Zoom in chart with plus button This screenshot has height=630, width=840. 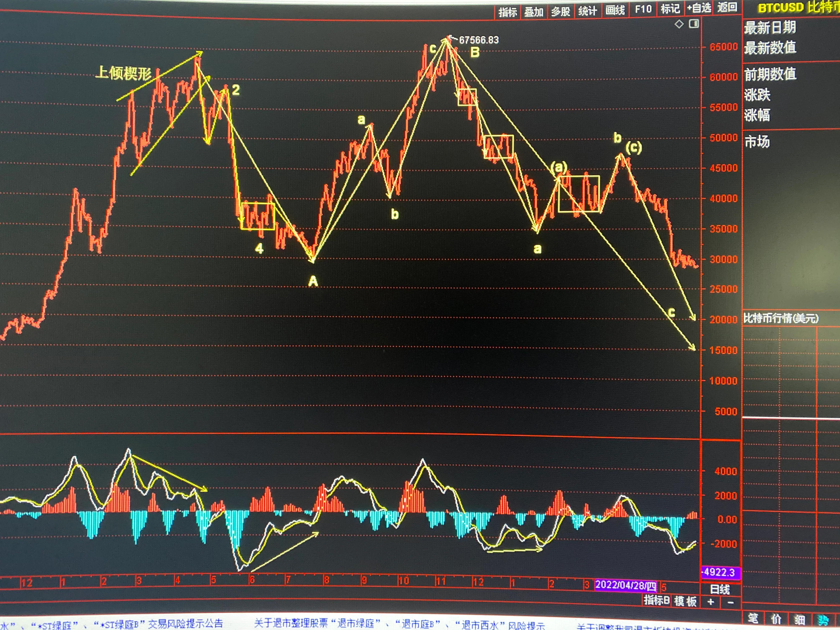point(711,602)
